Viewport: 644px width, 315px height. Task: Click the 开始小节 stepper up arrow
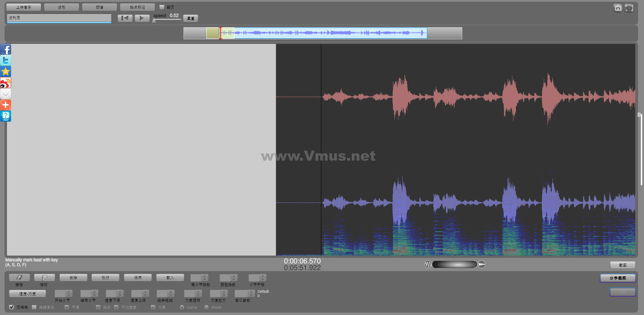click(x=69, y=292)
